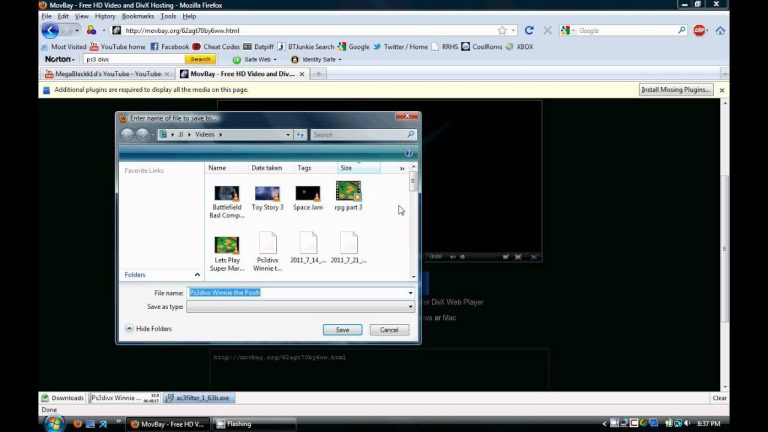This screenshot has height=432, width=768.
Task: Reload the page using the refresh icon
Action: [x=529, y=31]
